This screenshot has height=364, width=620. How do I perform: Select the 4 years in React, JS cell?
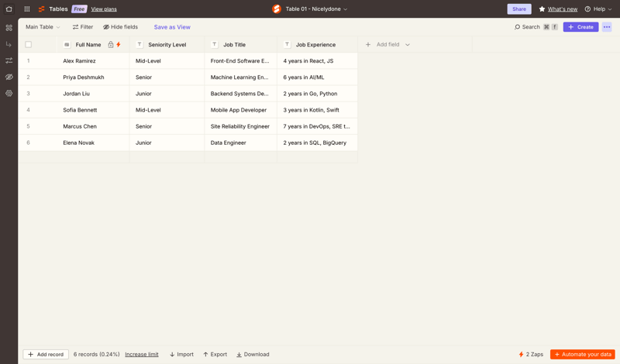(318, 61)
